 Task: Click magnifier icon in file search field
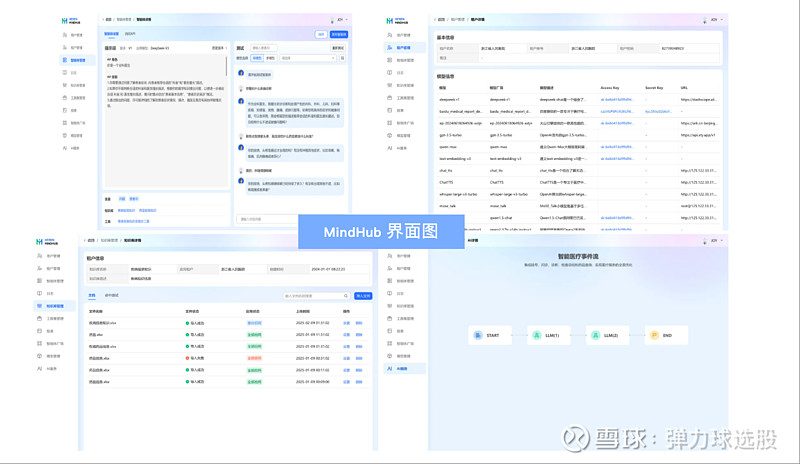345,296
